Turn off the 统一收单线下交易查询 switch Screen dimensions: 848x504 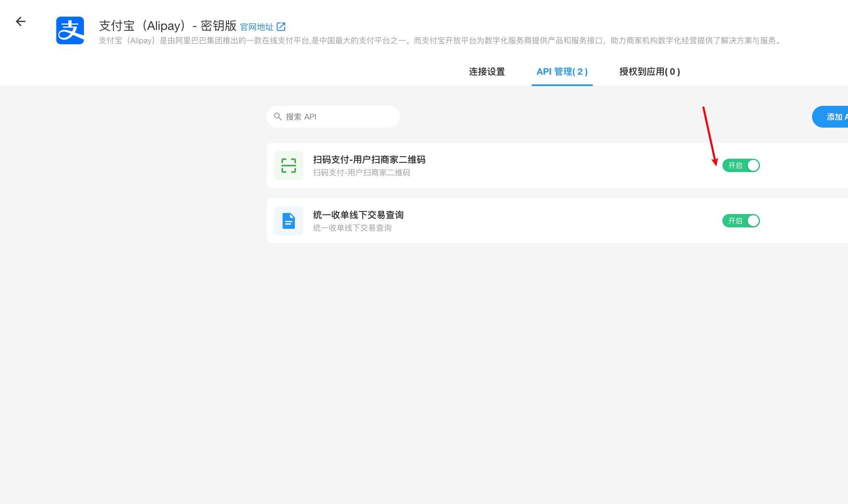[x=741, y=221]
